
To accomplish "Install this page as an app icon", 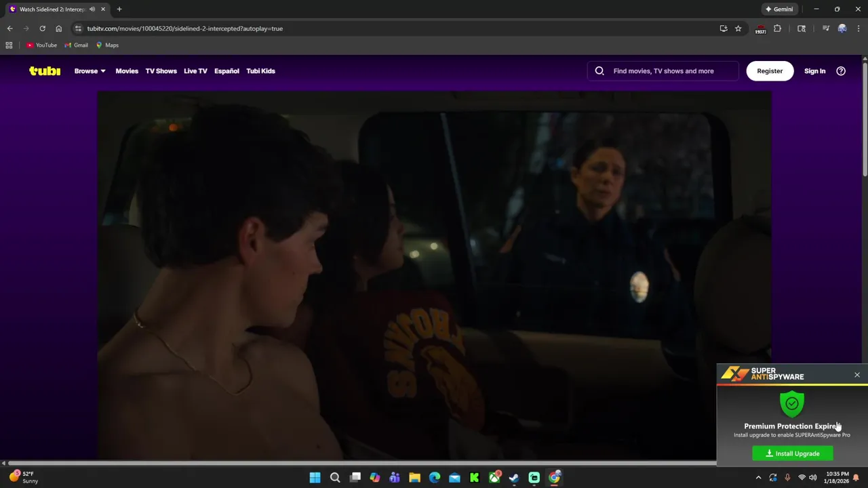I will [724, 28].
